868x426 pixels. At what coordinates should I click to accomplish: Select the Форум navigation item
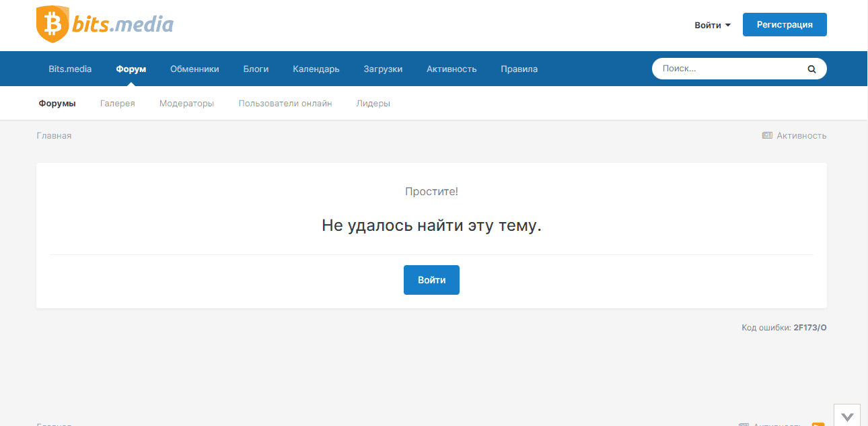(131, 69)
